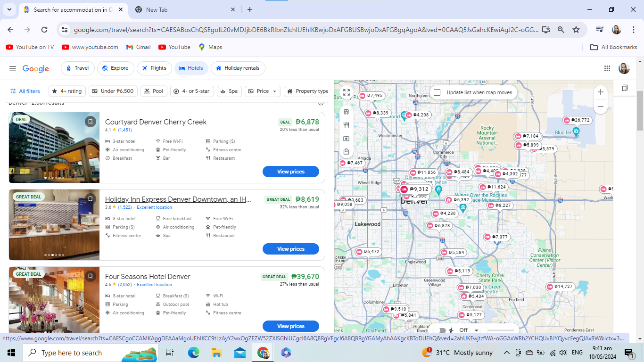Open the All filters panel
Image resolution: width=644 pixels, height=362 pixels.
point(25,91)
